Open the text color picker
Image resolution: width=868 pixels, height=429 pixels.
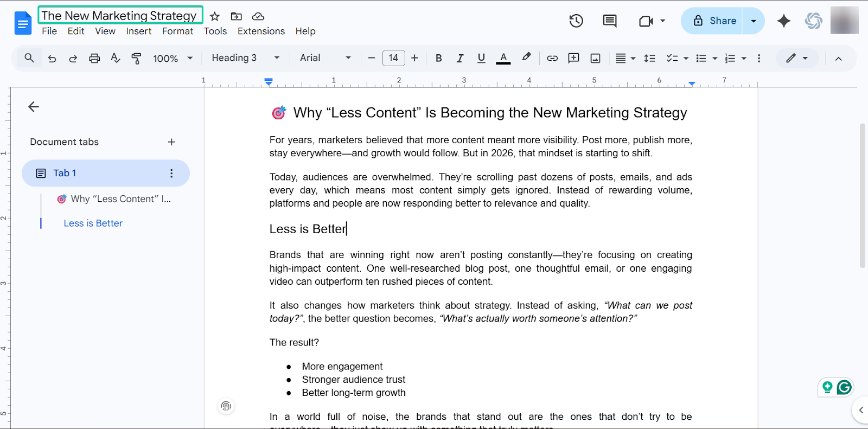pyautogui.click(x=503, y=58)
